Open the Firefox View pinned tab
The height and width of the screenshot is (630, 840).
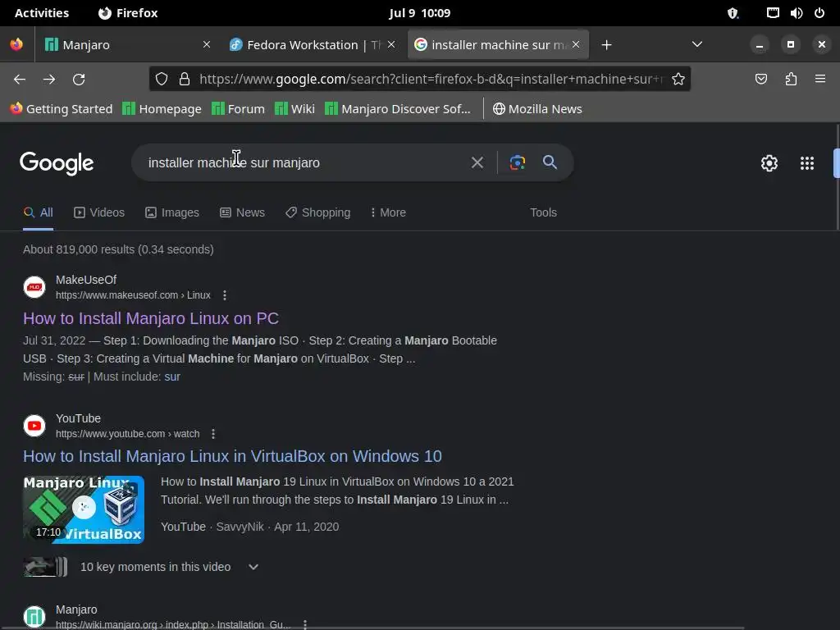pos(16,44)
